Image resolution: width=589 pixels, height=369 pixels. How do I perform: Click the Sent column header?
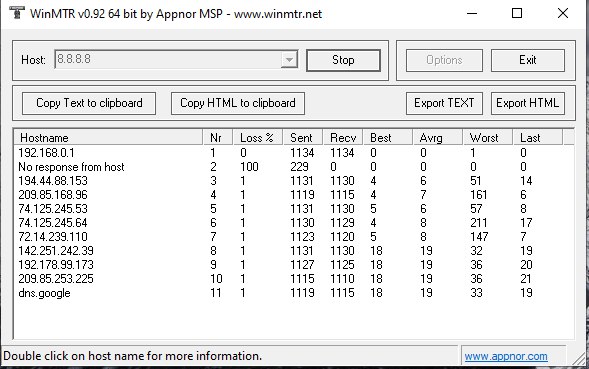(304, 138)
